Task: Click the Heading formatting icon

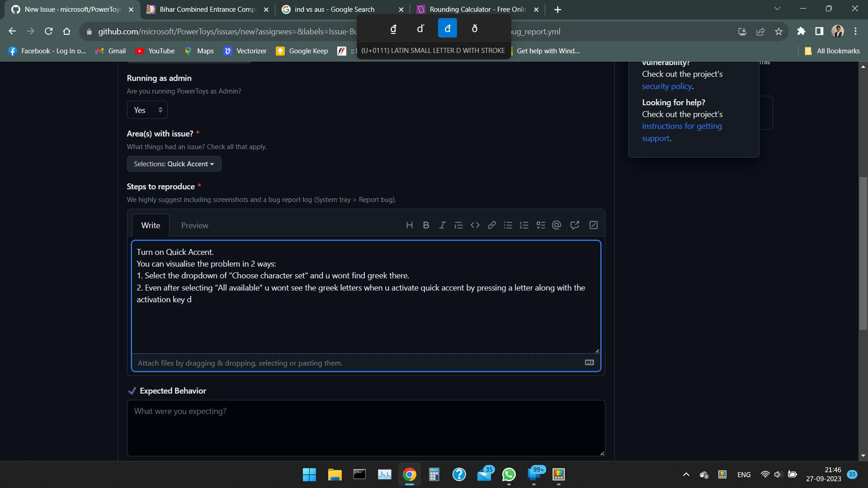Action: (x=409, y=225)
